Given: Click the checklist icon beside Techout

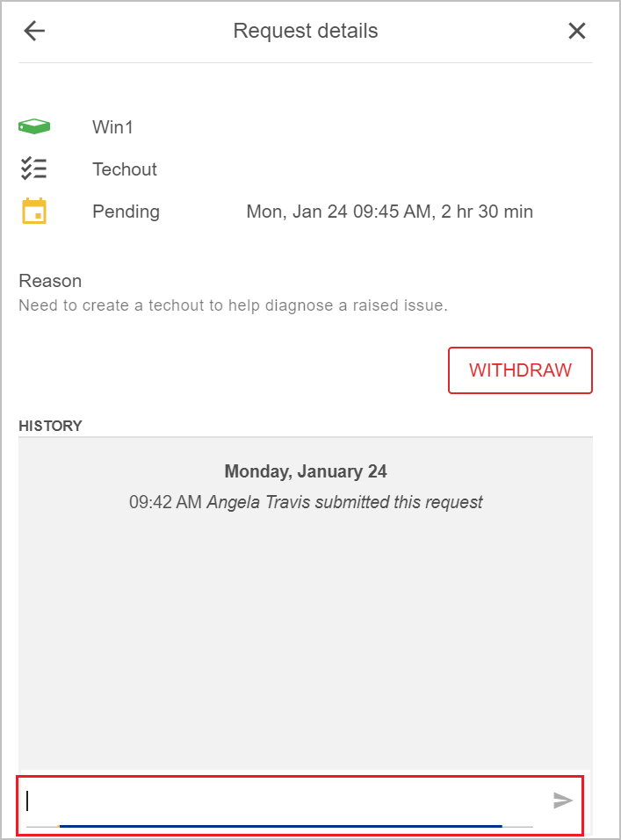Looking at the screenshot, I should [34, 169].
